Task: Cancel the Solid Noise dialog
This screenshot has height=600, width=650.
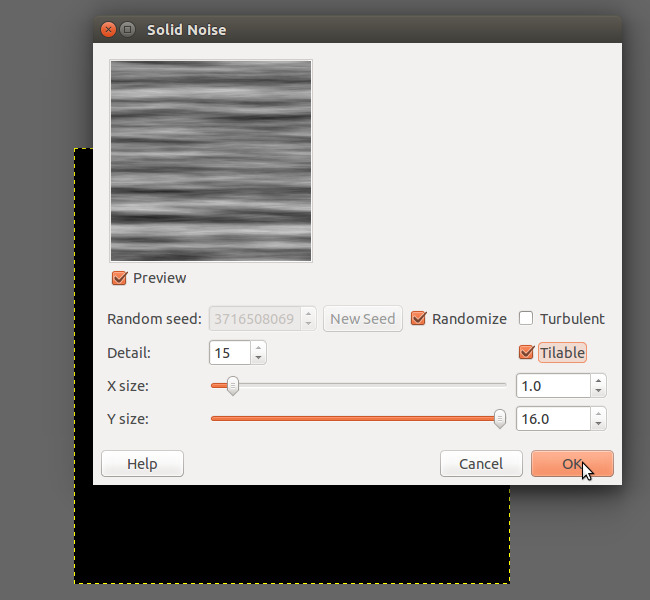Action: tap(481, 464)
